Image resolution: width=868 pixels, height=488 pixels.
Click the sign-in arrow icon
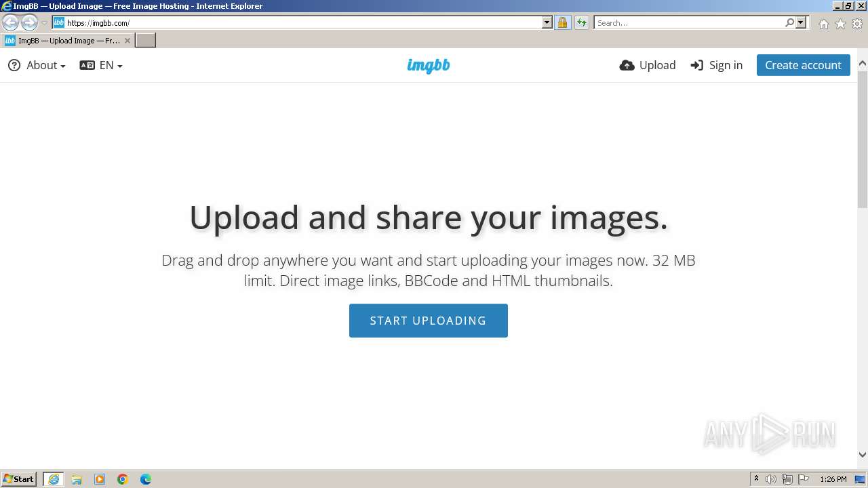[697, 65]
